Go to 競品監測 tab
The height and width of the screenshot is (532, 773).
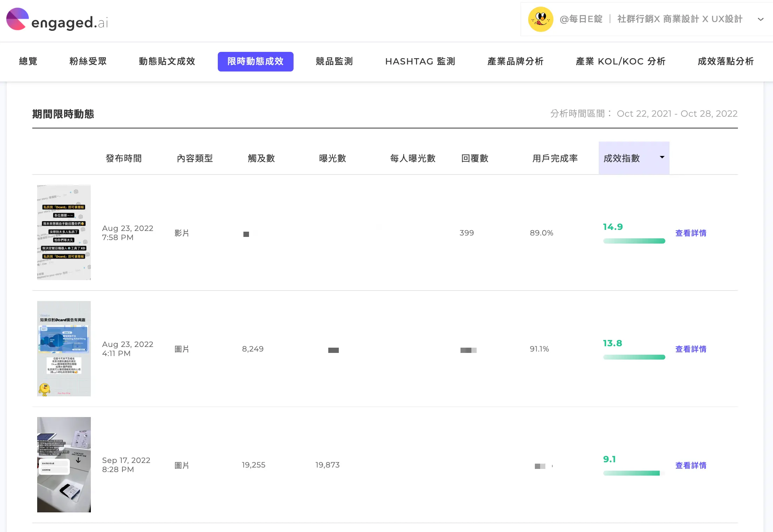(x=334, y=61)
